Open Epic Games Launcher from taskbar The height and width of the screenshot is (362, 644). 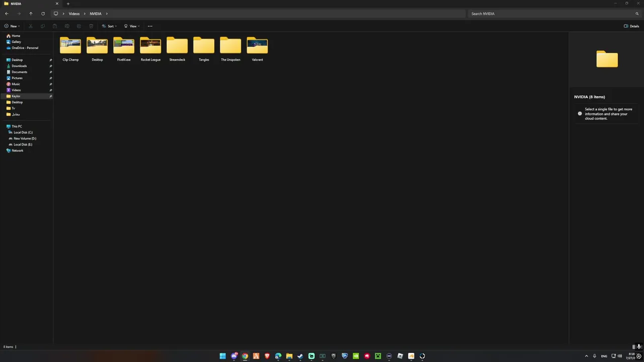[x=334, y=356]
